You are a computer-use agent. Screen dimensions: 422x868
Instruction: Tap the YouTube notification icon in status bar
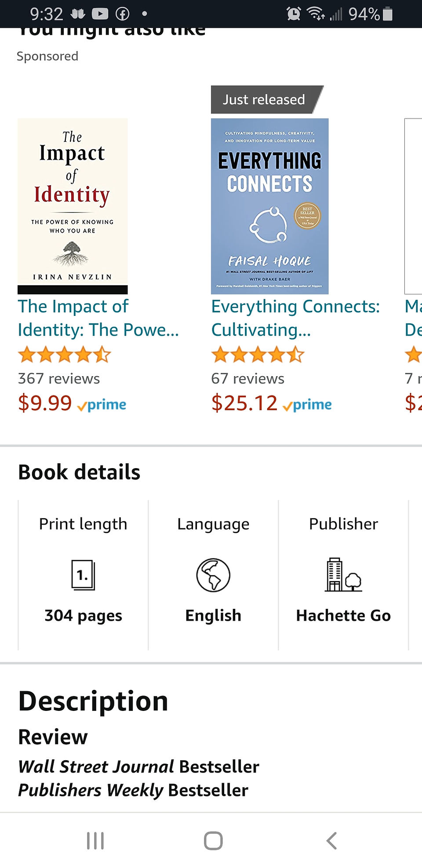[100, 14]
